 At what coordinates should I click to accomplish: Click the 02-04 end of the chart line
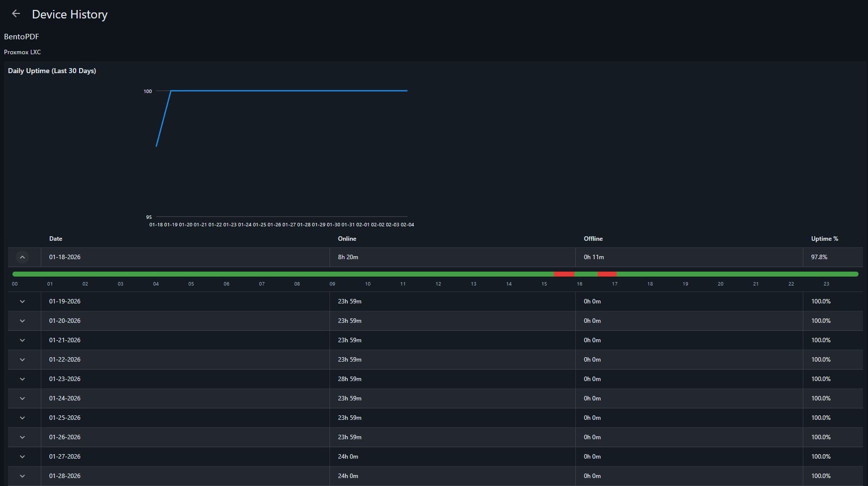pyautogui.click(x=407, y=91)
